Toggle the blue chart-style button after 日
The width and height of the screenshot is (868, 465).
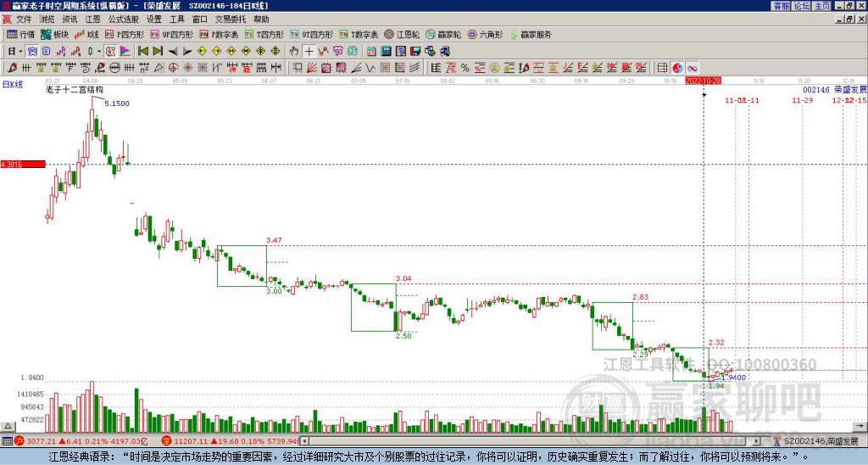click(x=33, y=51)
